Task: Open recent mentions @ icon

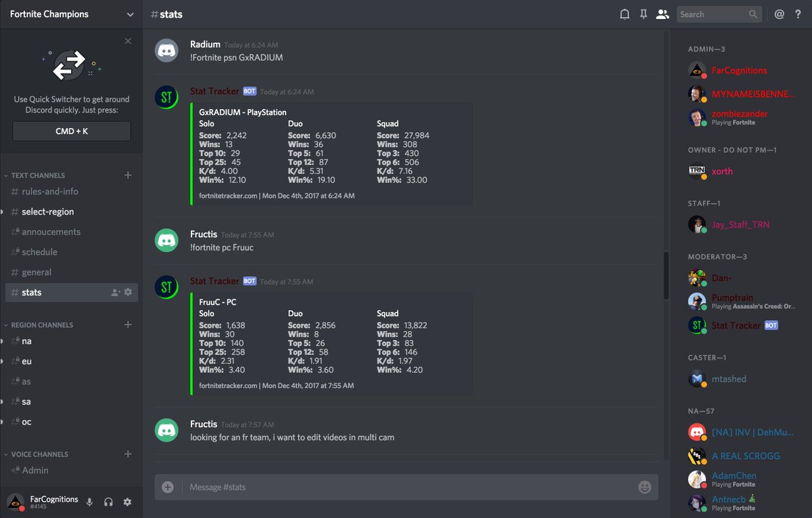Action: pos(779,14)
